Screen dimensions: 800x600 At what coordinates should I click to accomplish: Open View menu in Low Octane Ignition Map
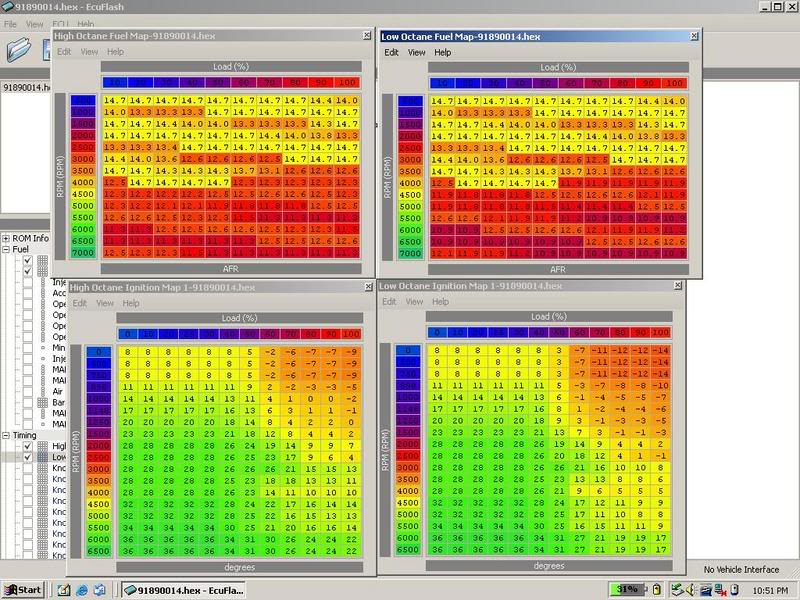414,302
